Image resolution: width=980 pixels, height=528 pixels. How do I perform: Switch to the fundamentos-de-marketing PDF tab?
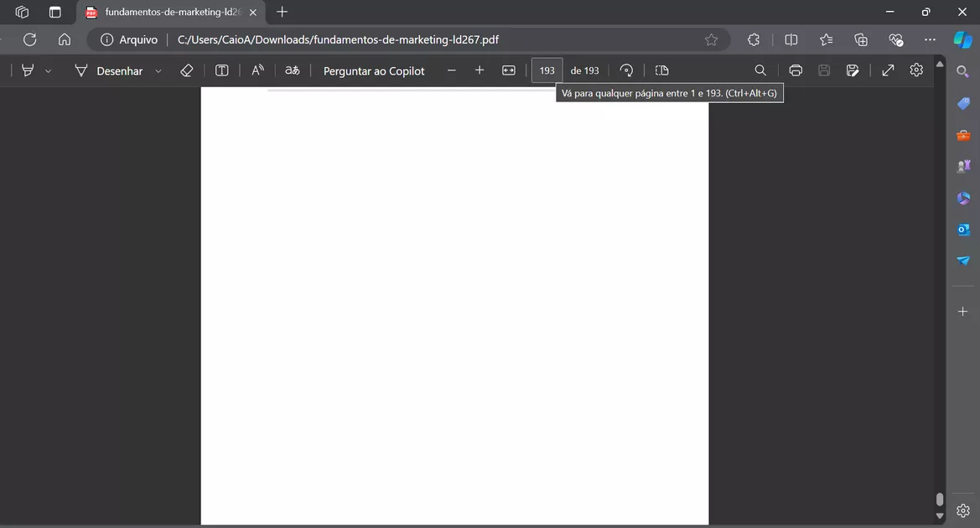171,12
